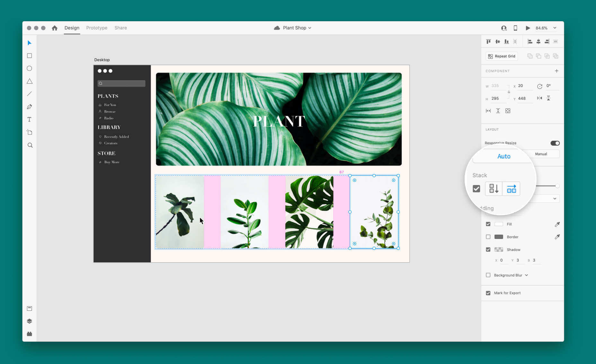Open the Layers panel icon
Image resolution: width=596 pixels, height=364 pixels.
(30, 321)
